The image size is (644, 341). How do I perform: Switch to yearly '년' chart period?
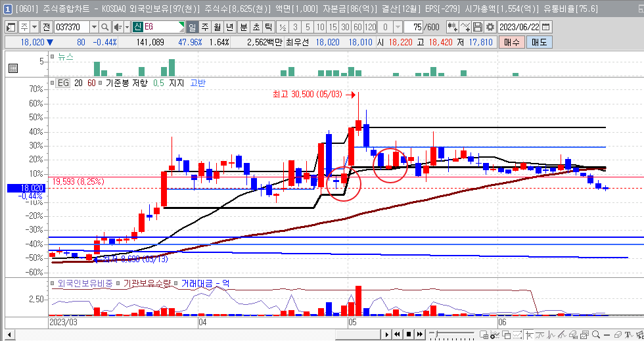coord(229,27)
